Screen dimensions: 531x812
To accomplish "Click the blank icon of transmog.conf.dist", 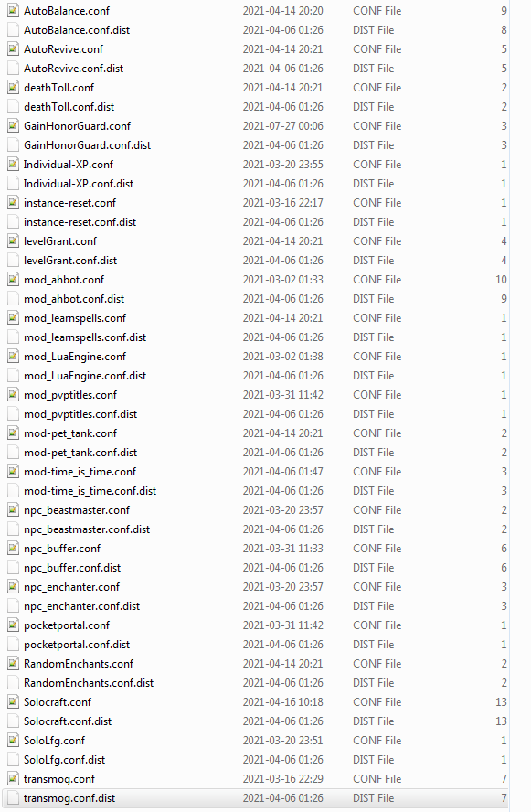I will pos(14,797).
